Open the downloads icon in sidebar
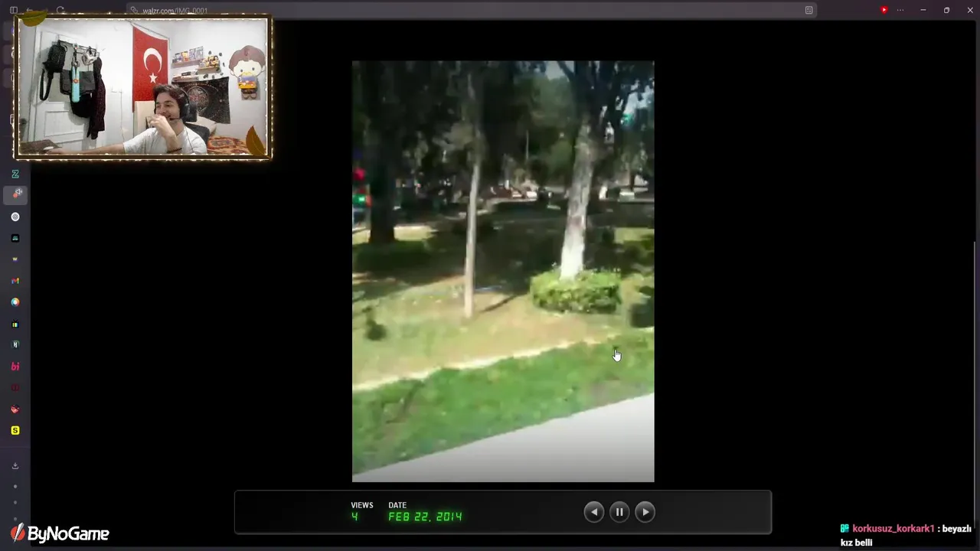Viewport: 980px width, 551px height. click(15, 465)
